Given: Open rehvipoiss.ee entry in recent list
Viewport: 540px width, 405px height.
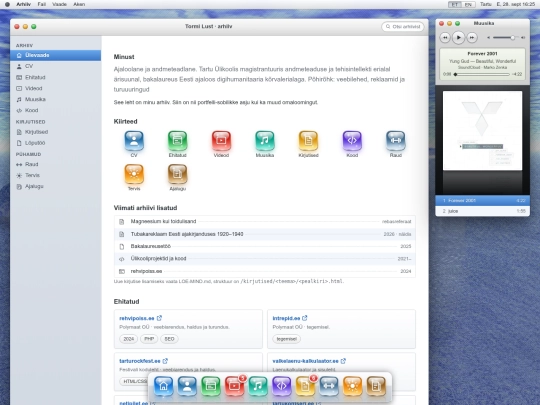Looking at the screenshot, I should (264, 271).
